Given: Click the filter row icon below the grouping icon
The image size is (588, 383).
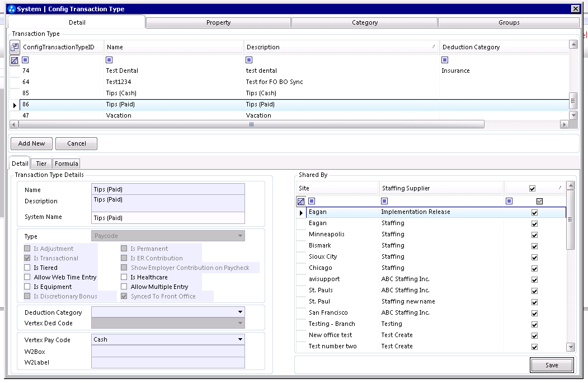Looking at the screenshot, I should [14, 59].
